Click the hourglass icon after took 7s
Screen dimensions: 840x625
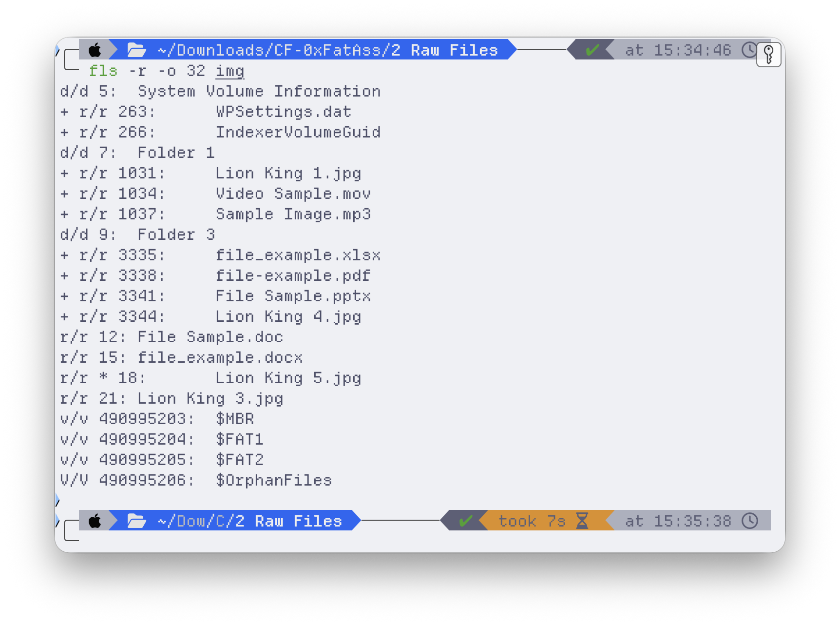[x=582, y=521]
